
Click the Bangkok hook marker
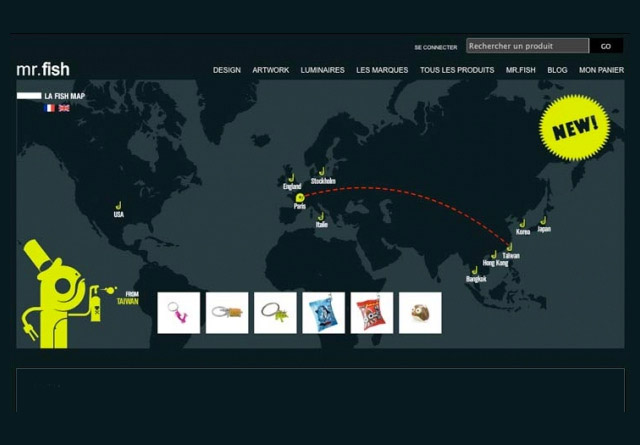(x=474, y=270)
